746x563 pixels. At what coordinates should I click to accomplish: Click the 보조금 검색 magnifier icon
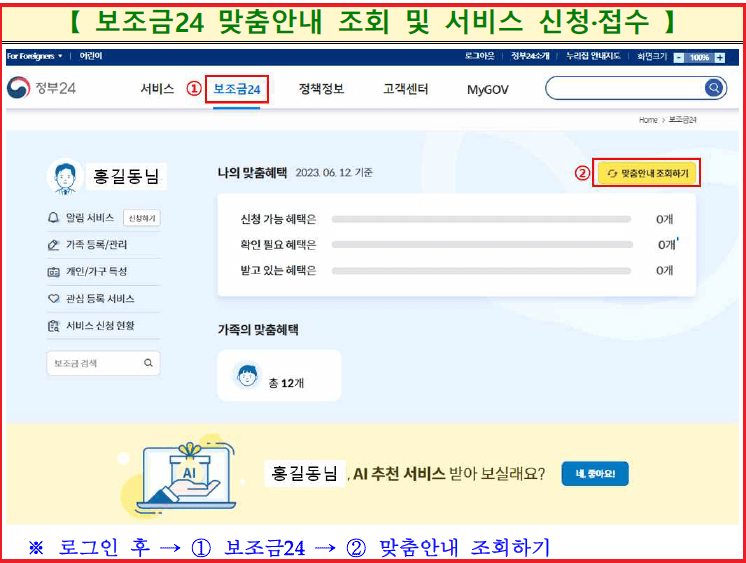(x=148, y=363)
